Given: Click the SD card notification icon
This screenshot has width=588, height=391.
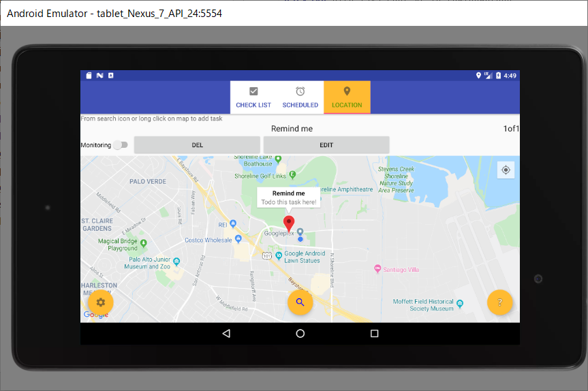Looking at the screenshot, I should (89, 76).
